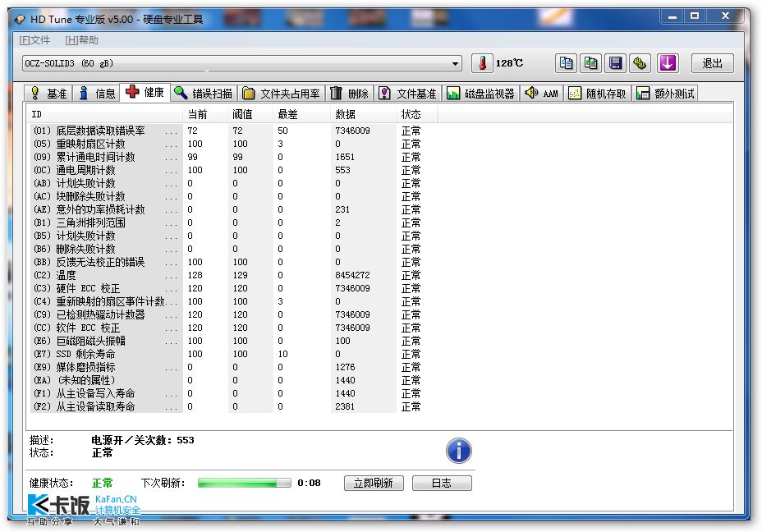762x532 pixels.
Task: Show the 磁盘监视器 tab
Action: pyautogui.click(x=480, y=94)
